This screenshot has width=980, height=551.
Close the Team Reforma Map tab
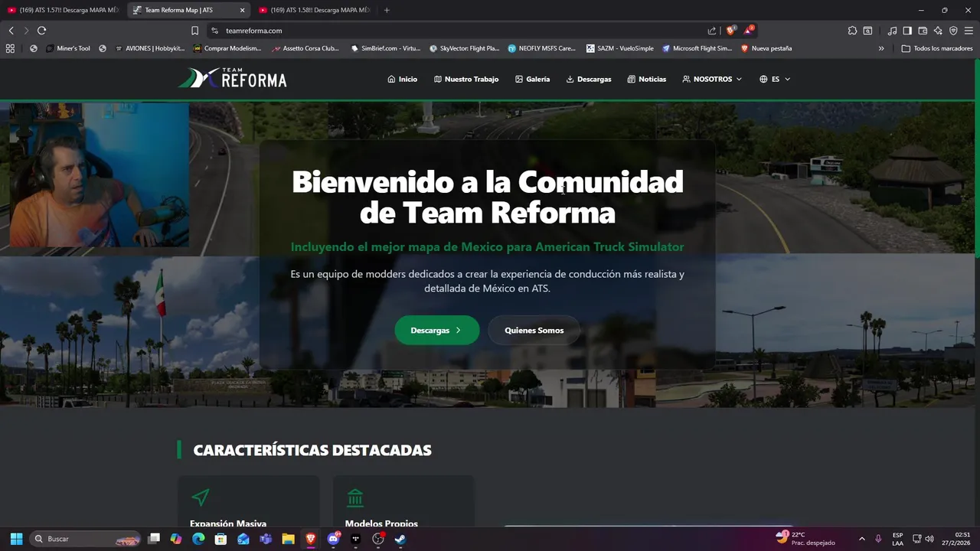[x=243, y=10]
